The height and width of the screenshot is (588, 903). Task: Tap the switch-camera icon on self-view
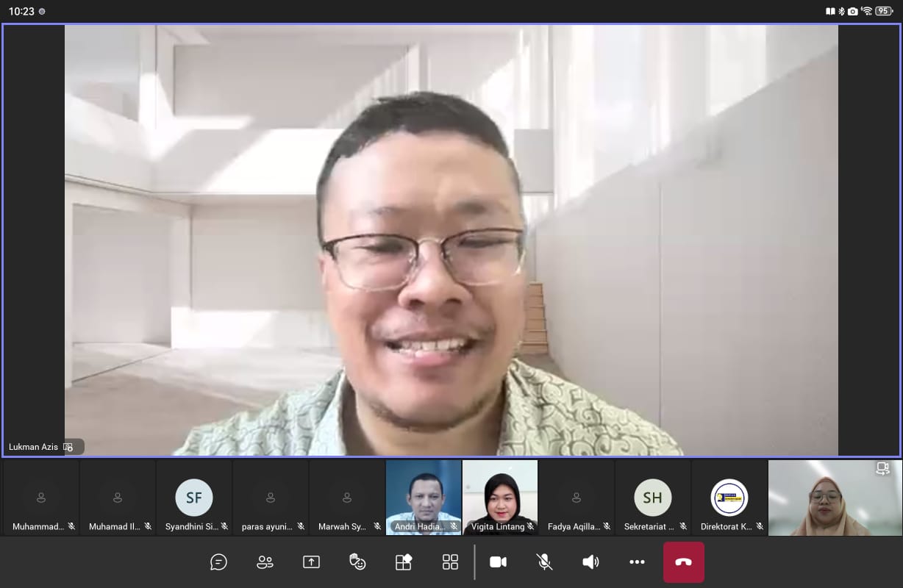pyautogui.click(x=882, y=469)
